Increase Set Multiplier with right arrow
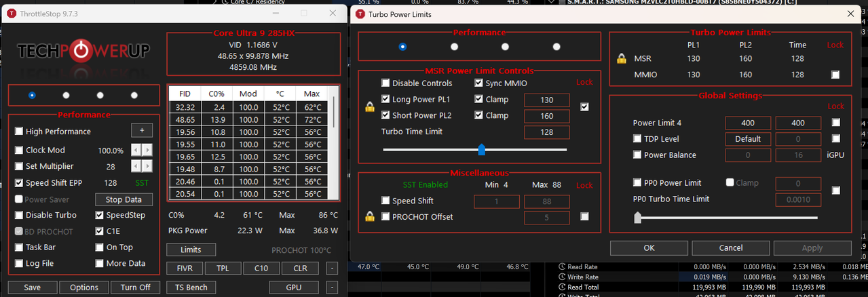Image resolution: width=868 pixels, height=297 pixels. click(147, 166)
